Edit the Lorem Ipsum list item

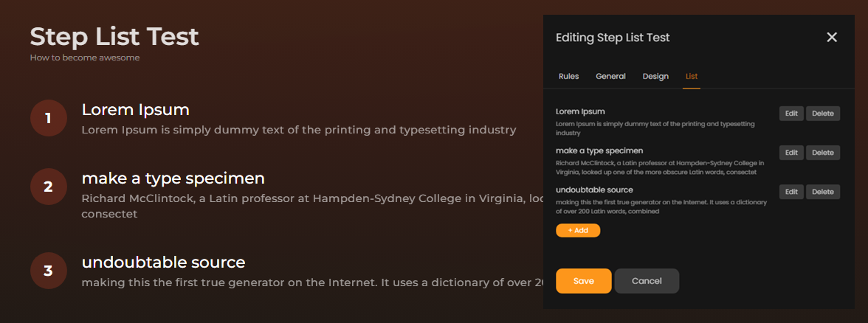click(791, 114)
